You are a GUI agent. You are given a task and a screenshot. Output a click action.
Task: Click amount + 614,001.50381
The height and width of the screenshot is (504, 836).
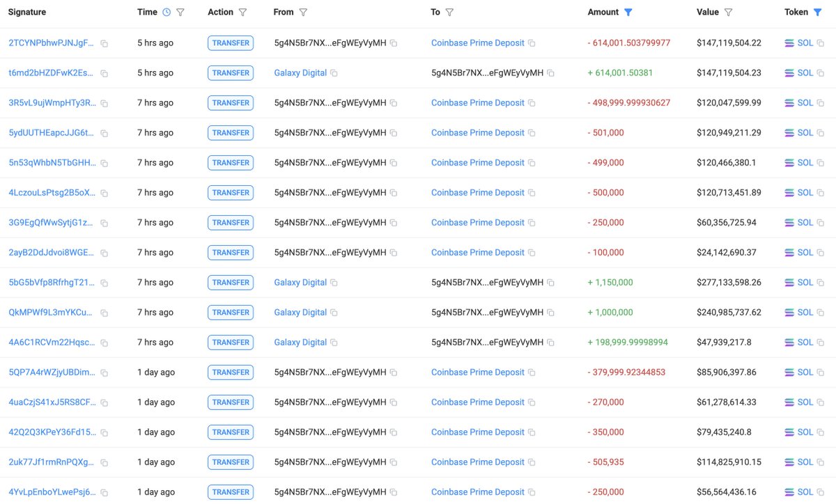coord(620,73)
